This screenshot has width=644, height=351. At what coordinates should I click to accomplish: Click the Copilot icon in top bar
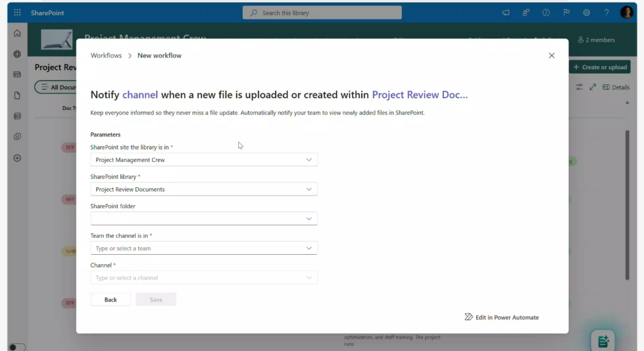pyautogui.click(x=546, y=13)
